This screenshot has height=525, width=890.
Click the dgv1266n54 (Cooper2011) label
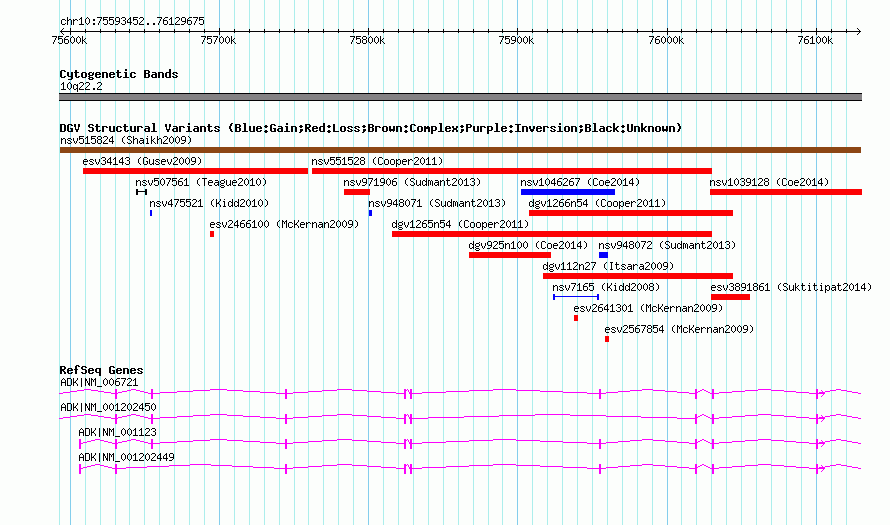tap(597, 203)
